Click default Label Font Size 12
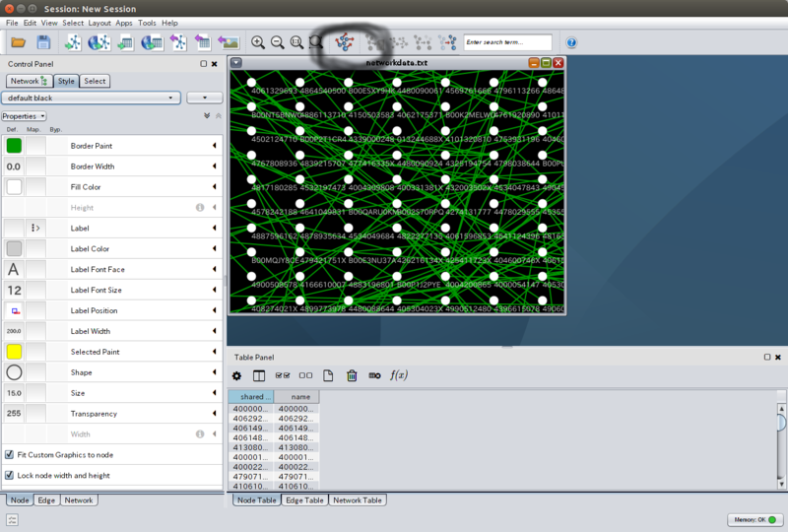The width and height of the screenshot is (788, 532). coord(14,290)
